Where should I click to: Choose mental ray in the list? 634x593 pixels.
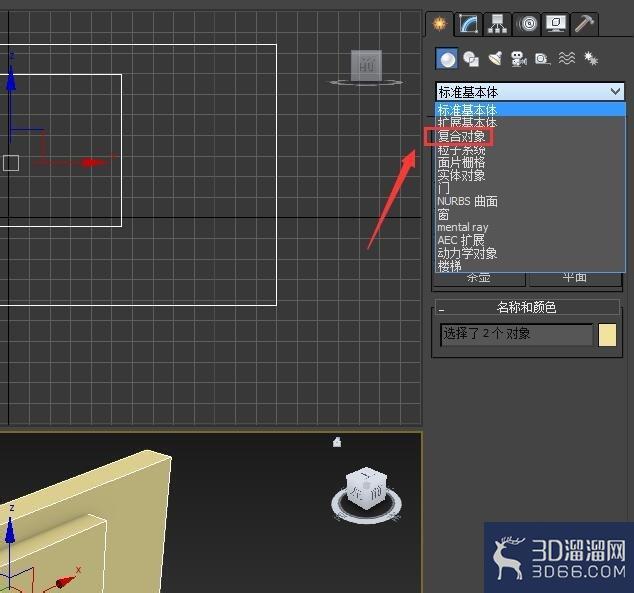(530, 227)
